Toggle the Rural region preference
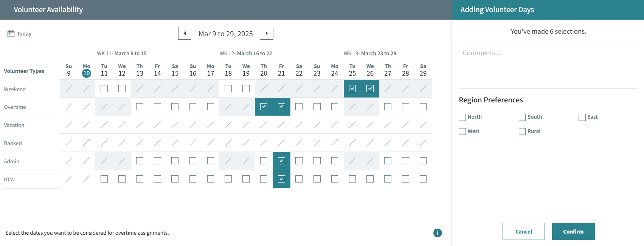Viewport: 644px width, 246px height. [522, 132]
